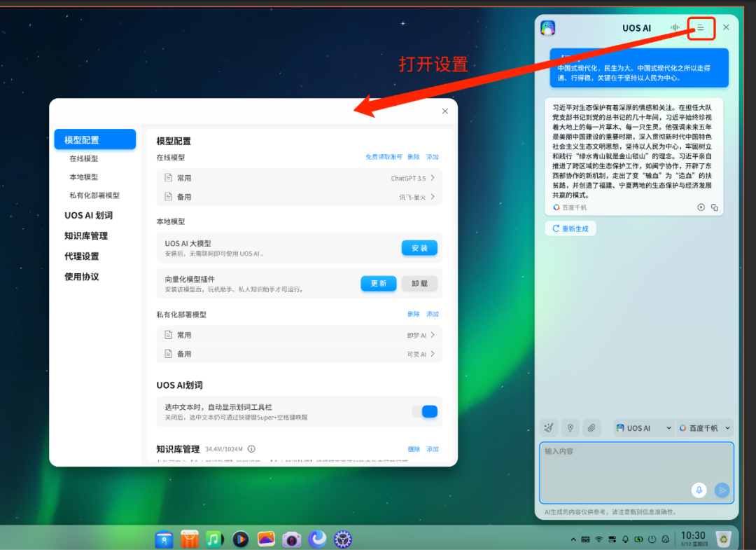
Task: Play the 百度千帆 answer aloud
Action: pos(701,207)
